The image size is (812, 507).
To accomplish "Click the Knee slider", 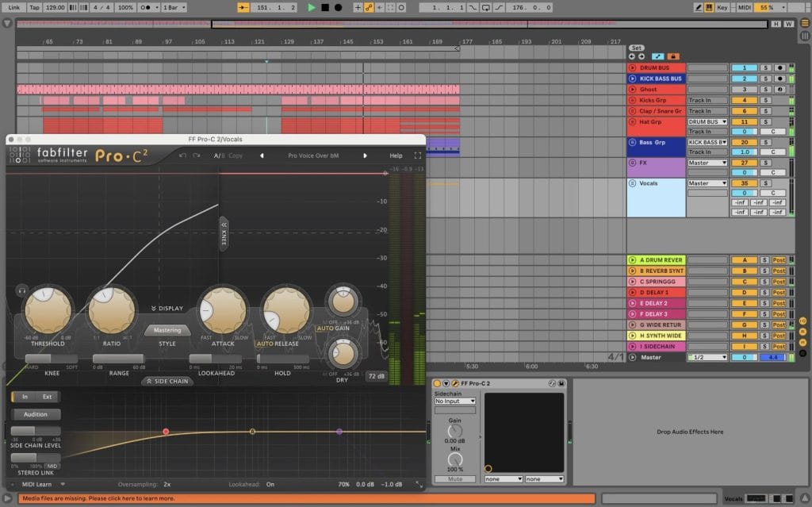I will click(52, 359).
